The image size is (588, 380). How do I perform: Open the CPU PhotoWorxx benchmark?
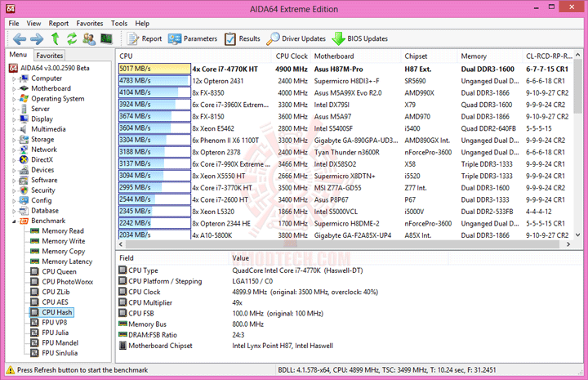(68, 281)
